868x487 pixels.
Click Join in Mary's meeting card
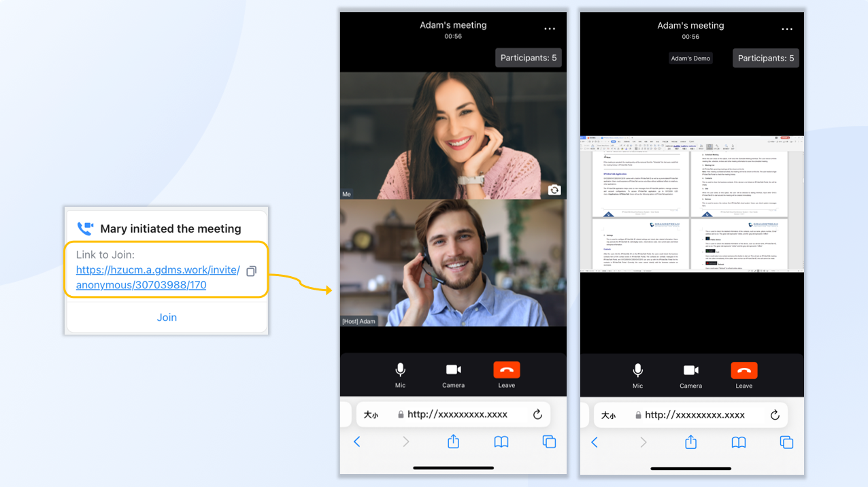click(167, 318)
